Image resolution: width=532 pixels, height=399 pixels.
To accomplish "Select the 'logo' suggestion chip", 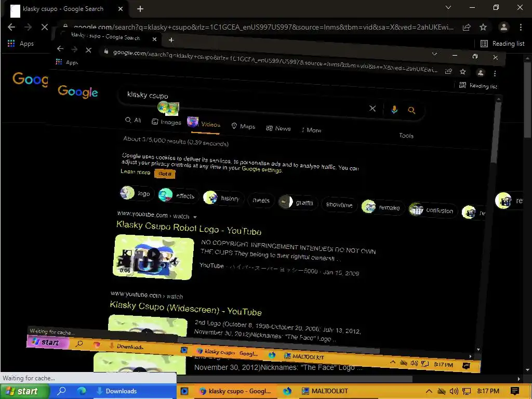I will [137, 193].
